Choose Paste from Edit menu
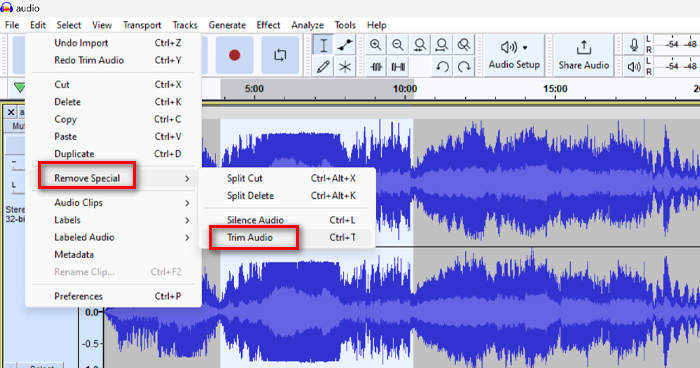The height and width of the screenshot is (368, 700). 114,137
